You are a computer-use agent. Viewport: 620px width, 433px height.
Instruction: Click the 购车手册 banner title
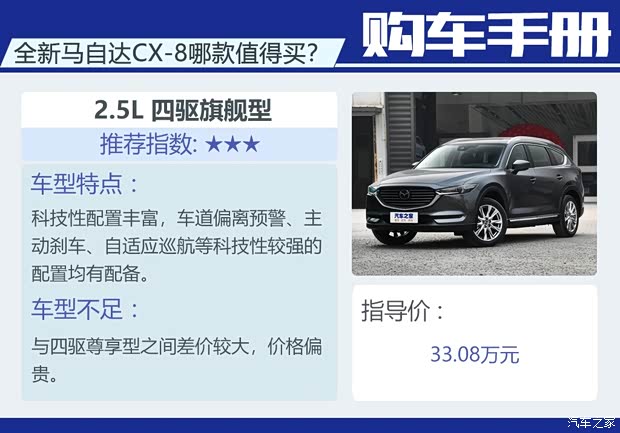486,35
